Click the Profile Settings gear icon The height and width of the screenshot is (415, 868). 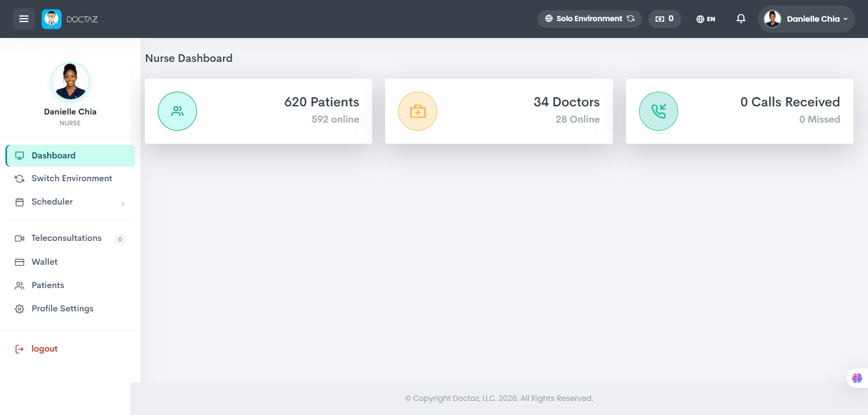[20, 309]
